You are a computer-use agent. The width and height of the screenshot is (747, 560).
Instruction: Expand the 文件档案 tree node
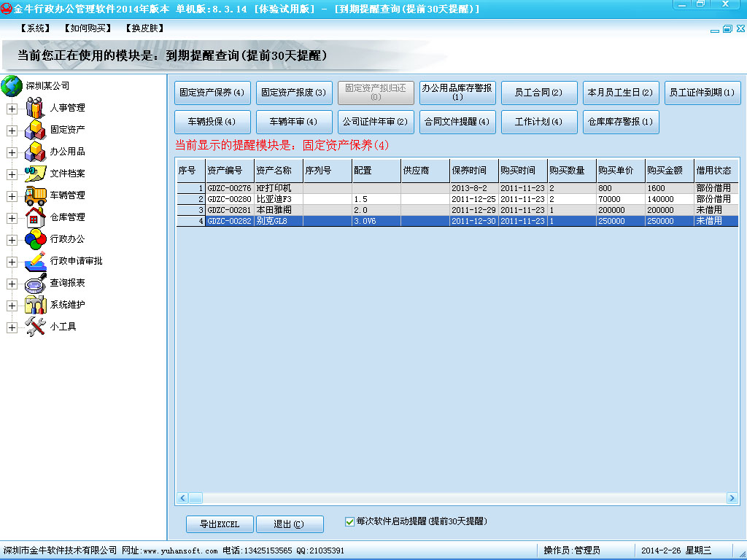pos(12,174)
